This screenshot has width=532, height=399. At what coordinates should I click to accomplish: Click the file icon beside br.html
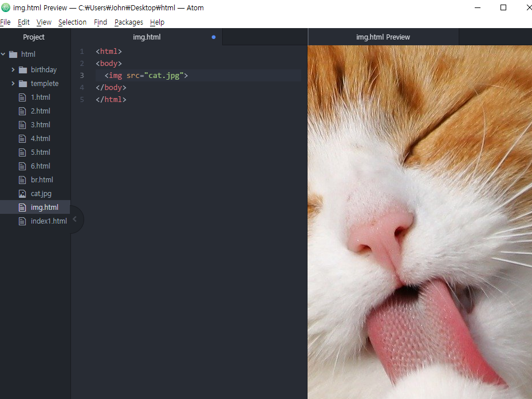point(22,180)
